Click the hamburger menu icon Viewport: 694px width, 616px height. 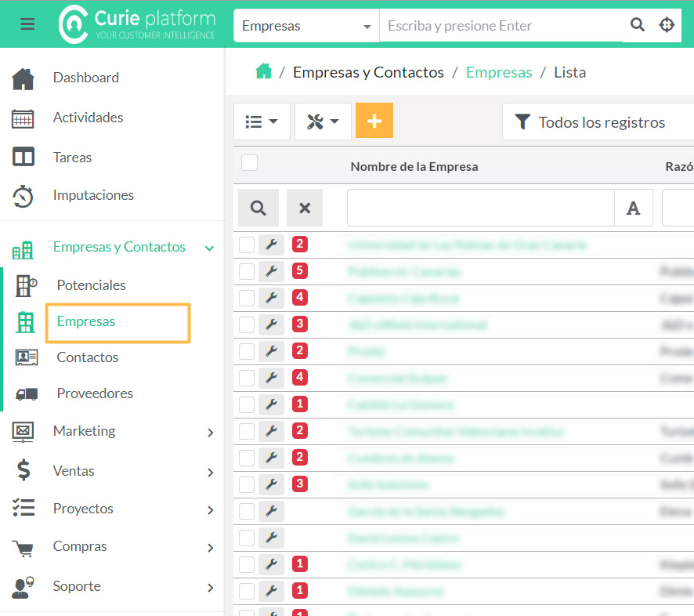point(27,24)
